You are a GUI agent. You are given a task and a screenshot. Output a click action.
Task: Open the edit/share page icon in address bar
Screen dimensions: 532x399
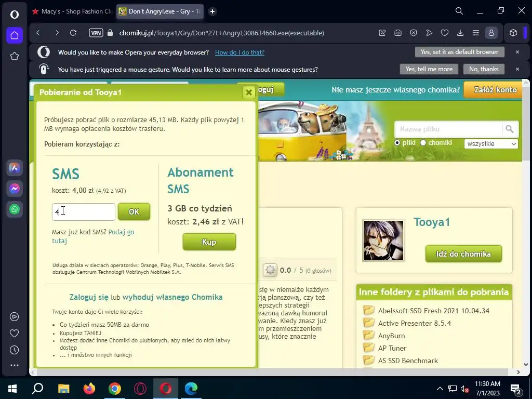tap(382, 33)
